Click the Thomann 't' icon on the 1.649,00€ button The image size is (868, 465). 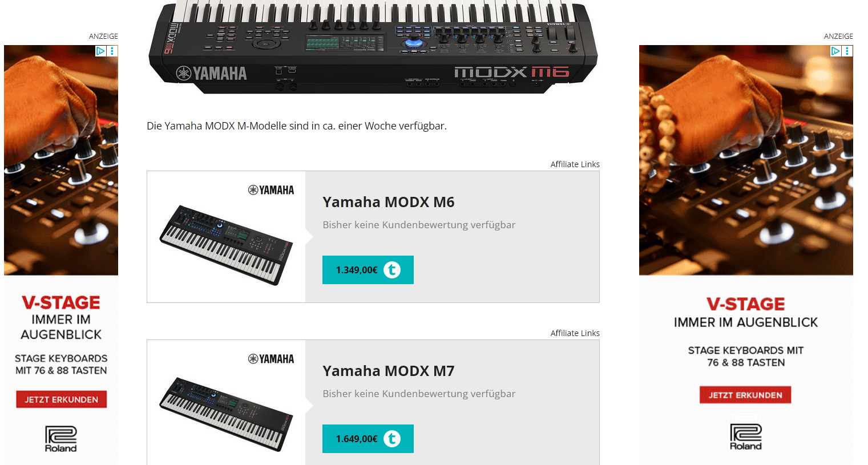tap(392, 439)
